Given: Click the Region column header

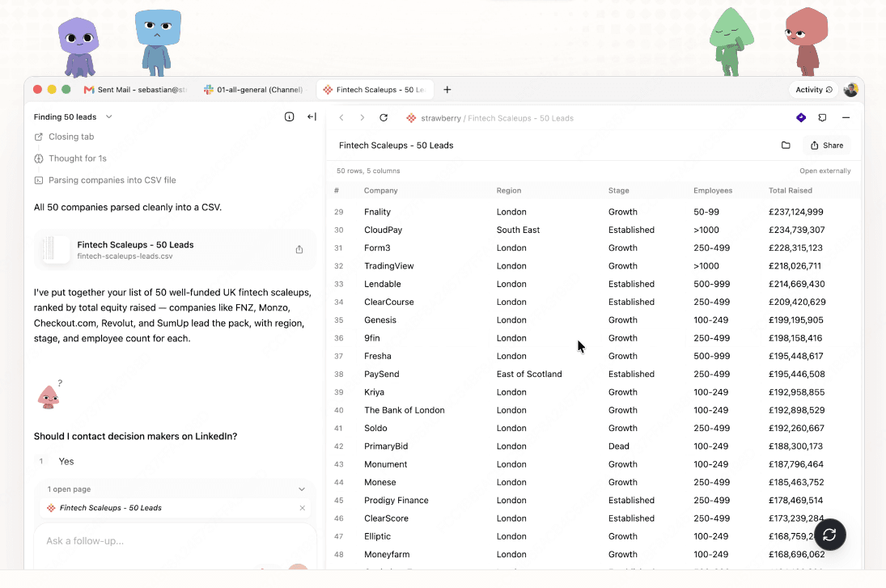Looking at the screenshot, I should 509,190.
